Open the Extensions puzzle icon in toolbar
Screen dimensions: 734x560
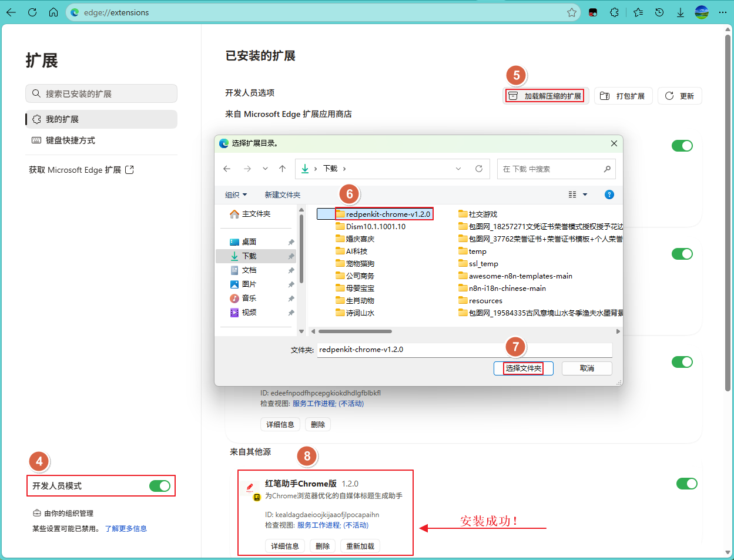615,12
